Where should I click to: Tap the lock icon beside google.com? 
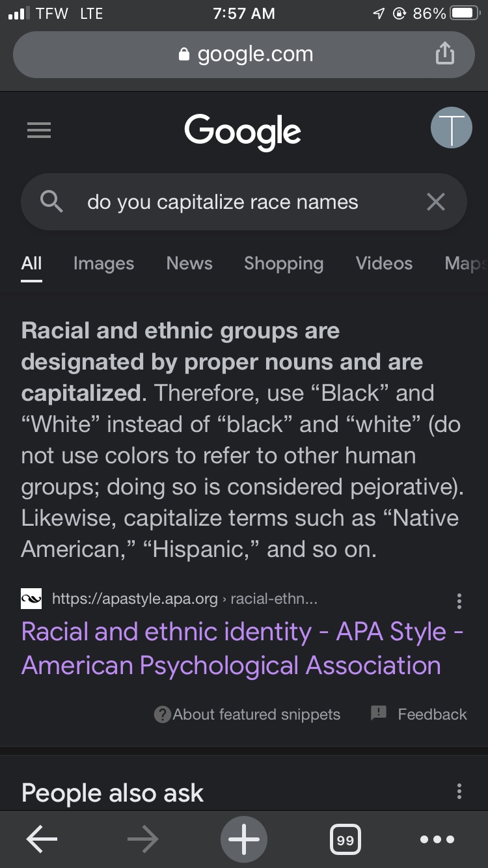point(185,55)
